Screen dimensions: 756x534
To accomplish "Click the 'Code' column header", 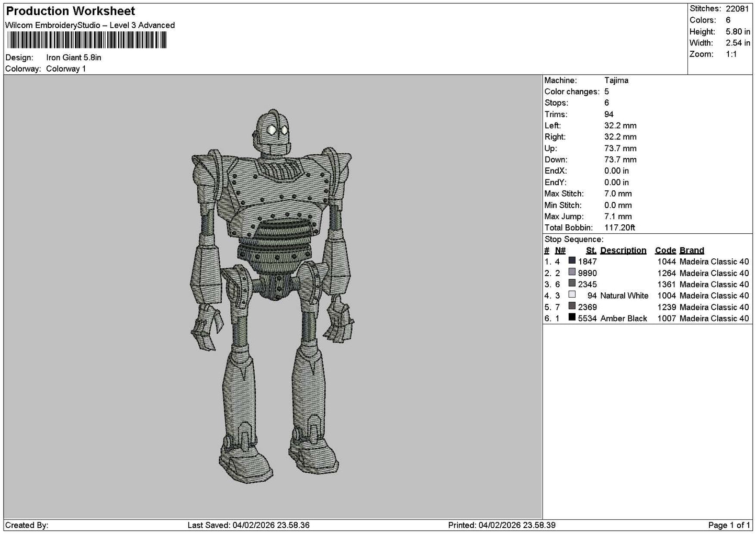I will click(665, 251).
